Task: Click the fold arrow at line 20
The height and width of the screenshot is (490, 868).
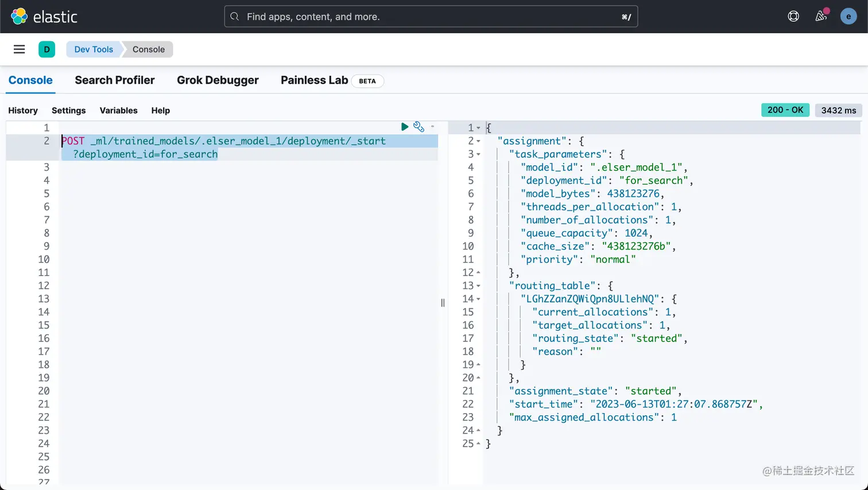Action: coord(479,378)
